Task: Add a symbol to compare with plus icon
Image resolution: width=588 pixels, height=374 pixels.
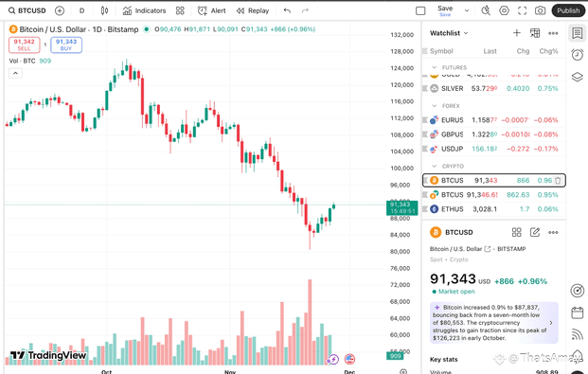Action: click(x=60, y=10)
